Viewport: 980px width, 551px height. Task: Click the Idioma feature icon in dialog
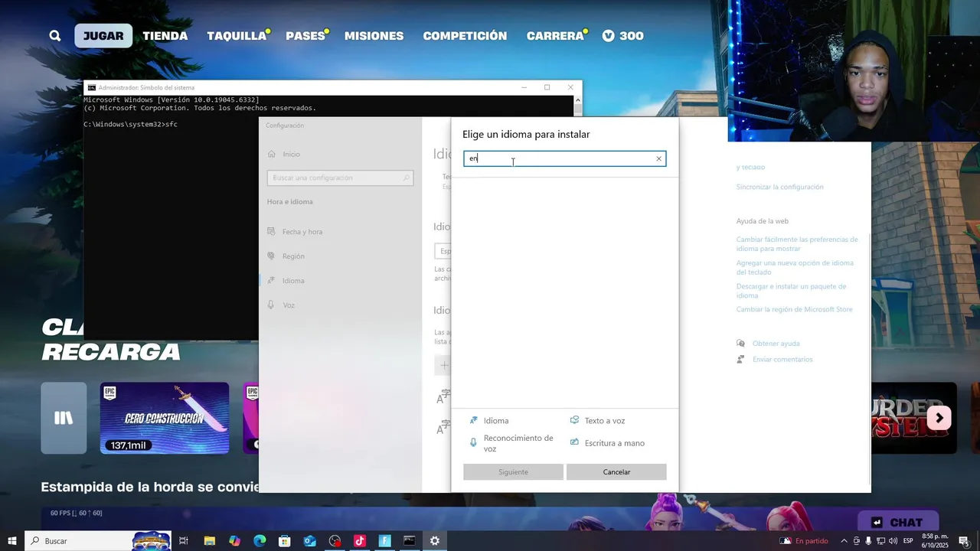point(474,420)
